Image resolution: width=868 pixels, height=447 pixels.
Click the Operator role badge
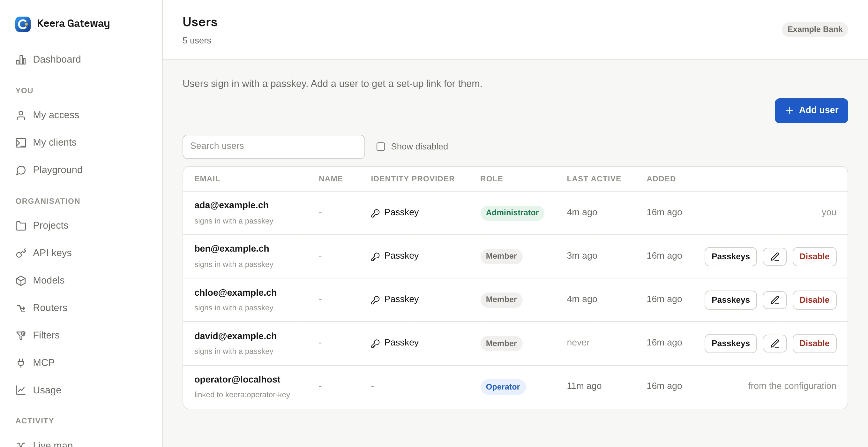tap(503, 387)
